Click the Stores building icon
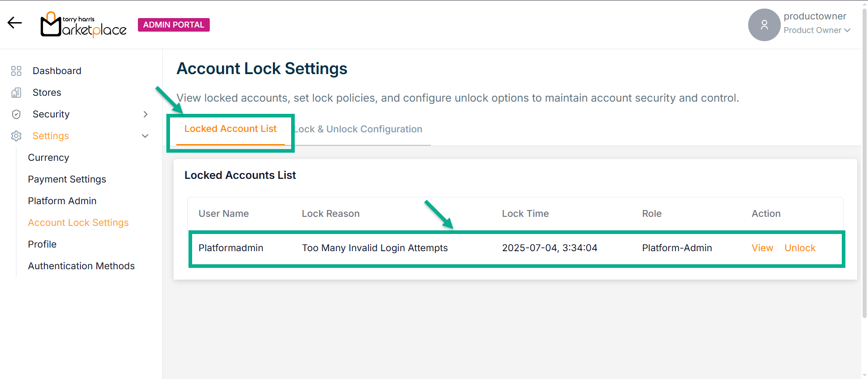Image resolution: width=868 pixels, height=379 pixels. pos(16,93)
